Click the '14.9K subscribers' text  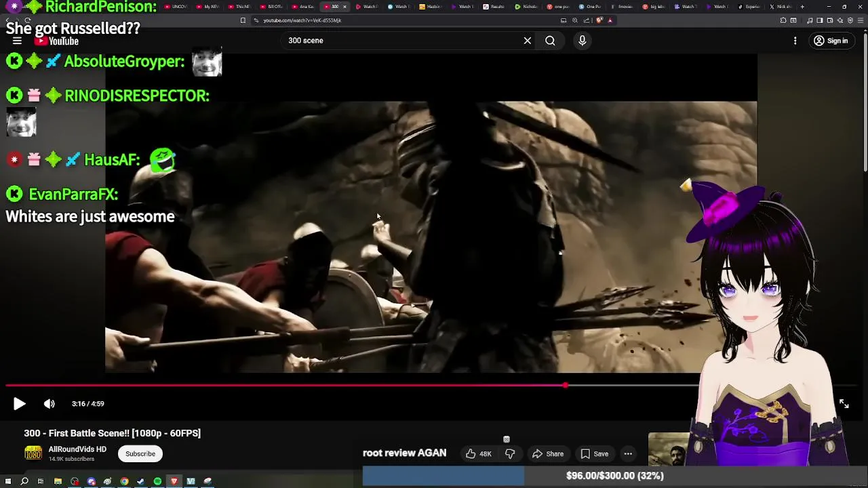tap(71, 459)
